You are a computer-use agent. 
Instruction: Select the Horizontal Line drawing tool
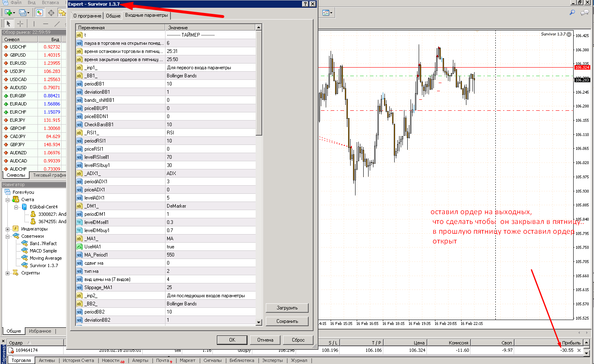(45, 24)
